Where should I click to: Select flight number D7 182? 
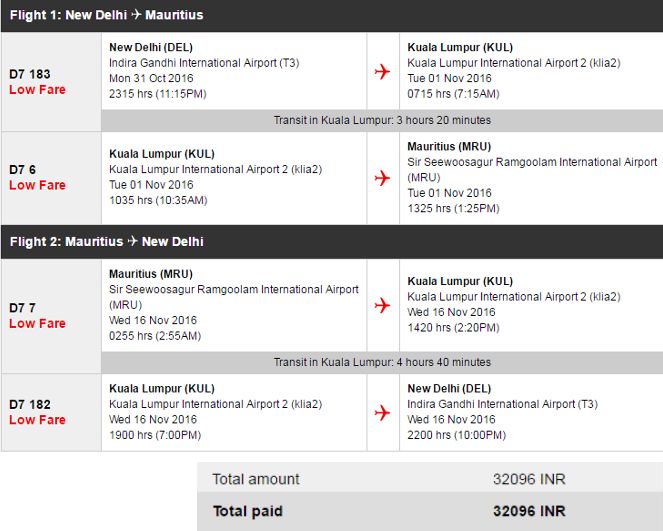point(30,404)
